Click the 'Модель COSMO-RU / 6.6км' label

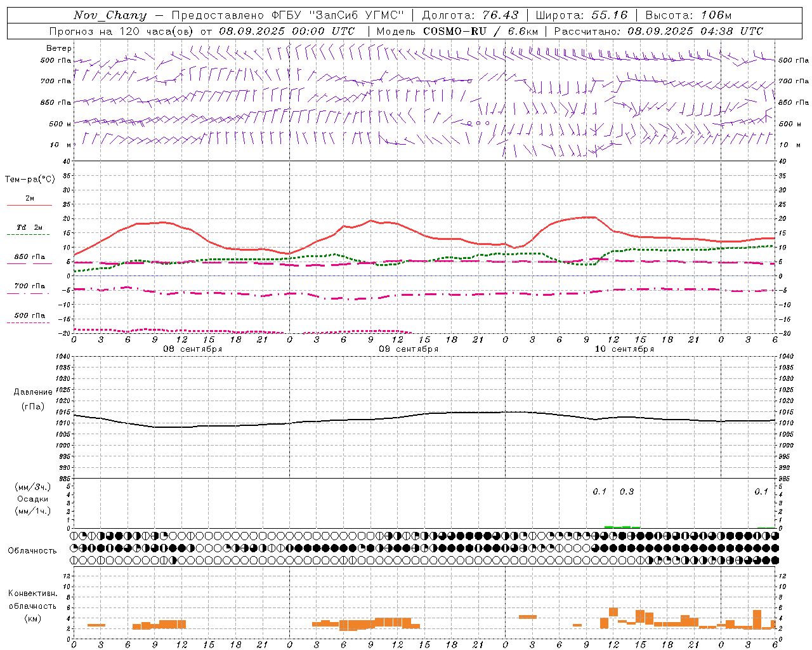[457, 31]
